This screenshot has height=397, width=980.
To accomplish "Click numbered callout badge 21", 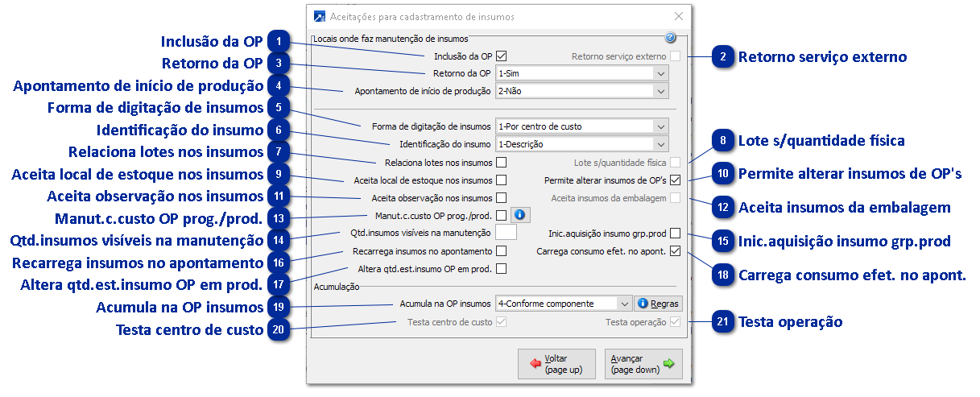I will coord(723,322).
